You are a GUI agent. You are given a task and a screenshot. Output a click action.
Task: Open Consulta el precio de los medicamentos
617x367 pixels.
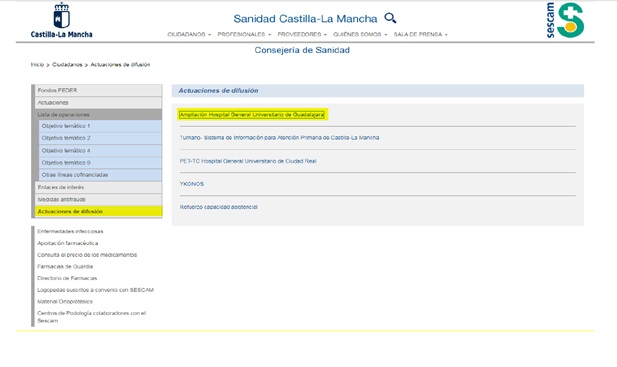(87, 255)
